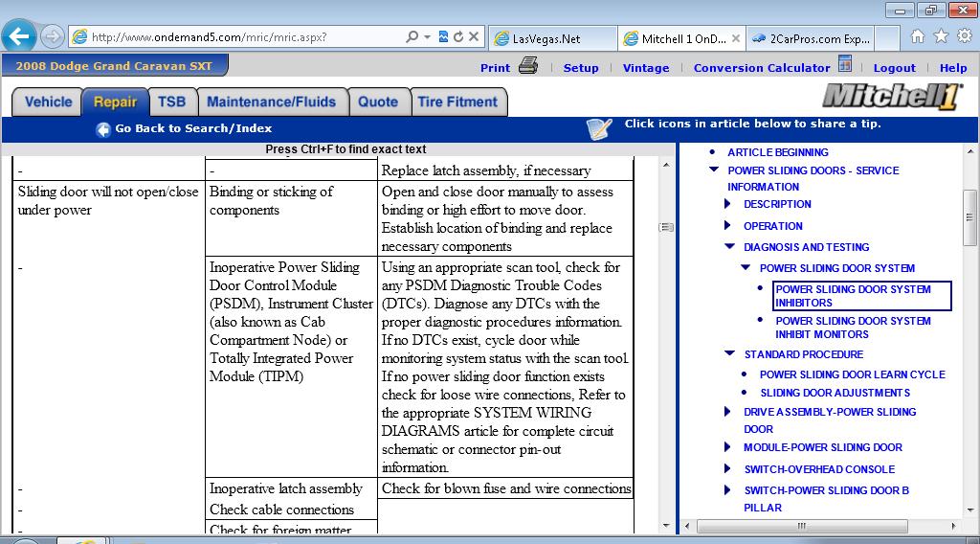Click the Go Back arrow icon
The height and width of the screenshot is (544, 980).
tap(103, 129)
